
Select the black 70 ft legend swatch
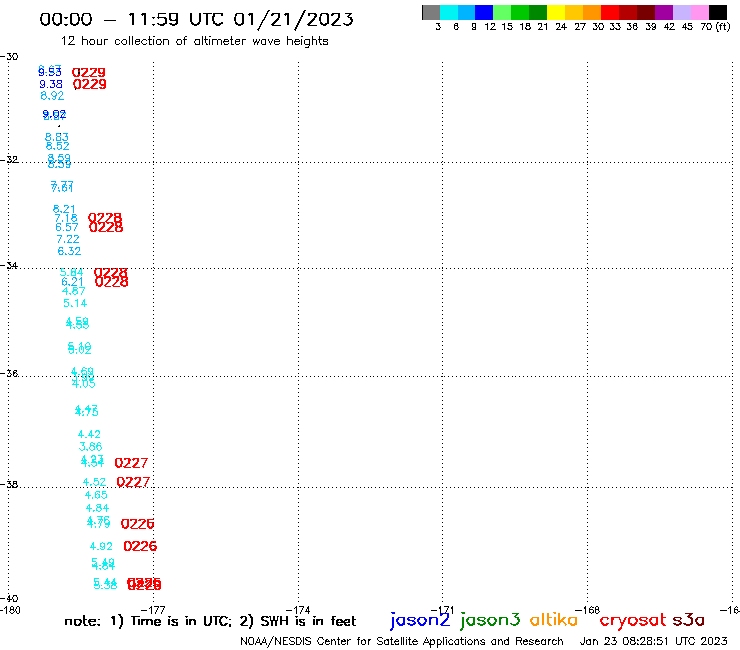click(718, 12)
